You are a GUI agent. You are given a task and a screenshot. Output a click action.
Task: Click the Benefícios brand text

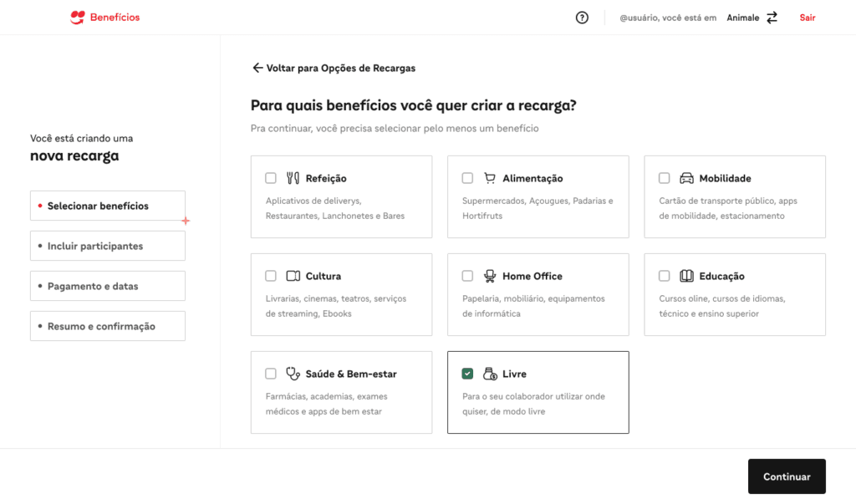115,18
